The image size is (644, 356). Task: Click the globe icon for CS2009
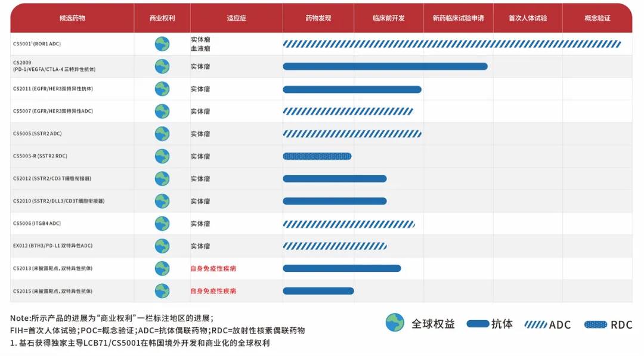point(162,66)
